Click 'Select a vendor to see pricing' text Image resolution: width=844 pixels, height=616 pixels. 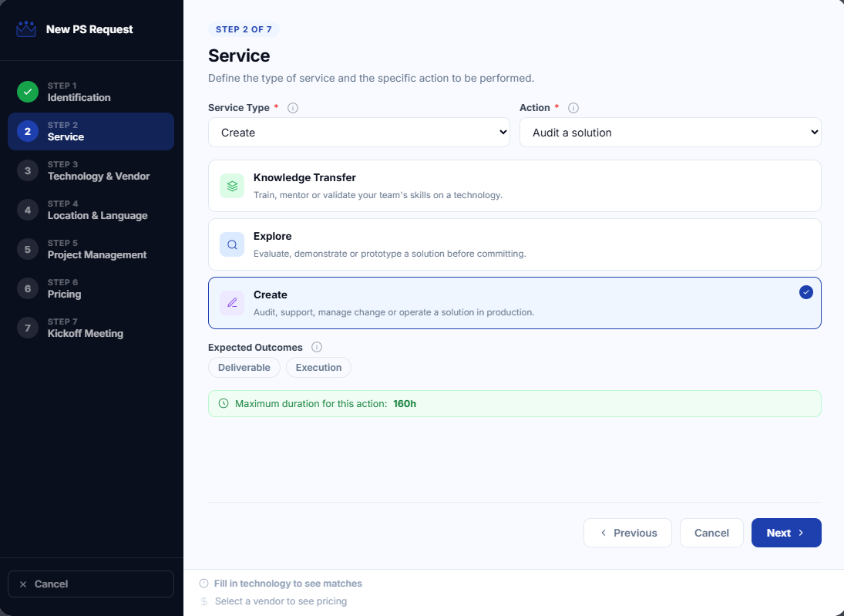[x=281, y=601]
